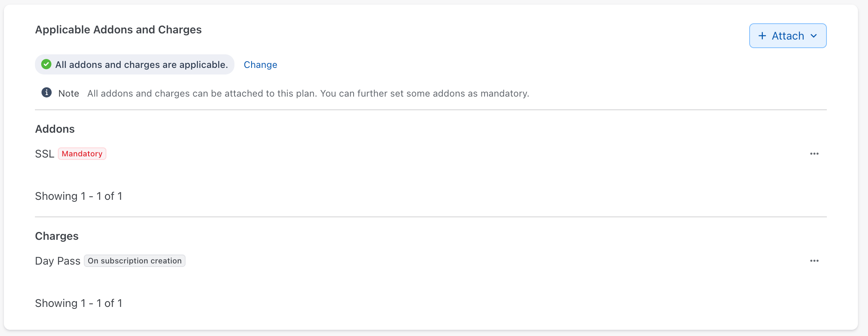868x336 pixels.
Task: Click the info icon beside Note
Action: [x=47, y=93]
